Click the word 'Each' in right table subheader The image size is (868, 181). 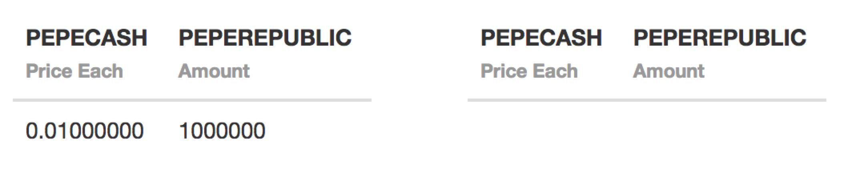555,71
